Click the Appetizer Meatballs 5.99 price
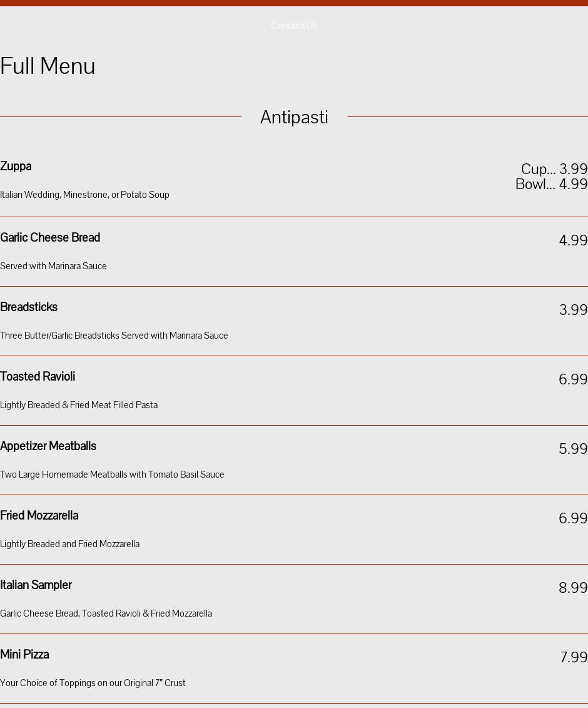 point(572,449)
